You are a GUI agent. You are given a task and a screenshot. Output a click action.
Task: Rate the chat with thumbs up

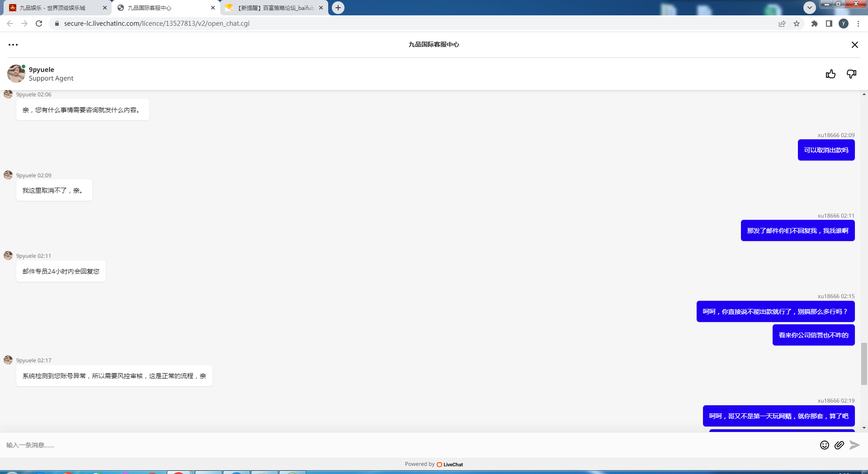(x=830, y=74)
